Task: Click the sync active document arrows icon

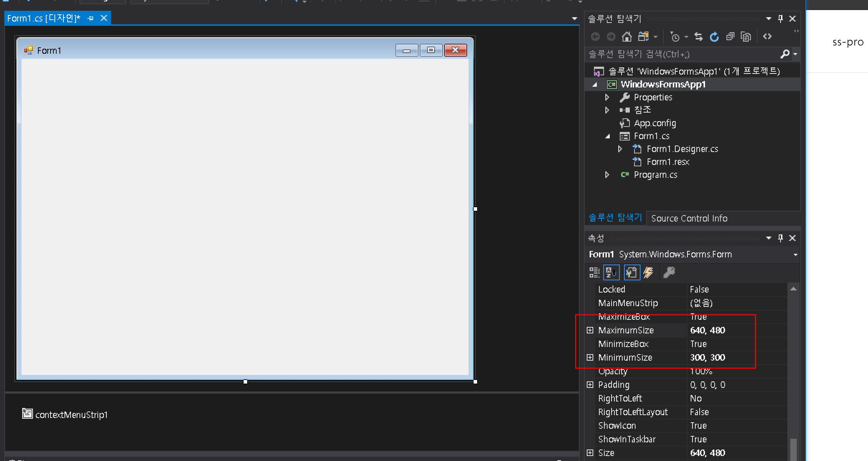Action: pos(698,37)
